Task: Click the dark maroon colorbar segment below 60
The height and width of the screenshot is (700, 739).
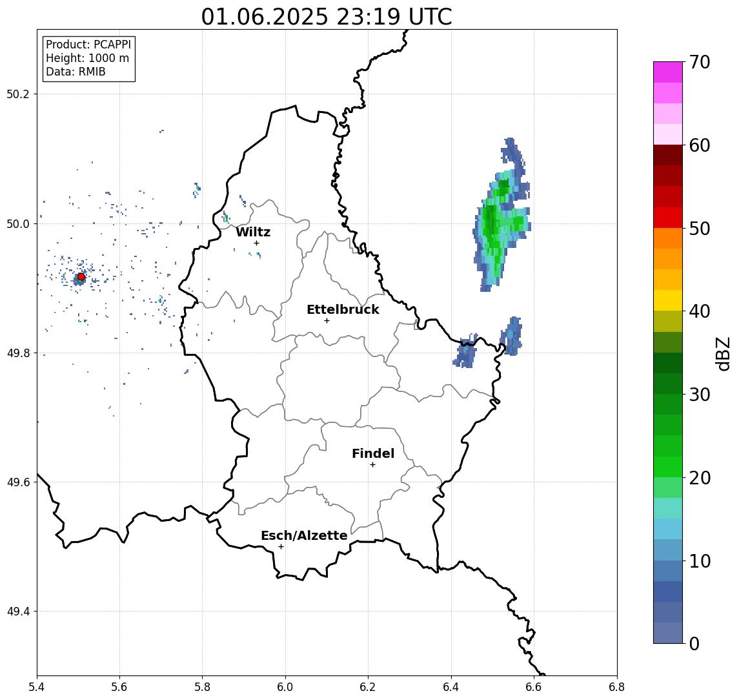Action: point(668,155)
